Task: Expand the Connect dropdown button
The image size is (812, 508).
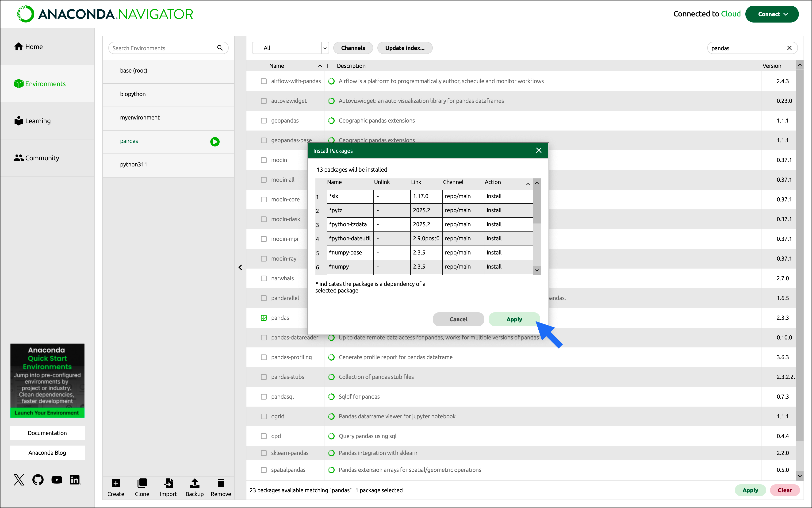Action: [x=772, y=14]
